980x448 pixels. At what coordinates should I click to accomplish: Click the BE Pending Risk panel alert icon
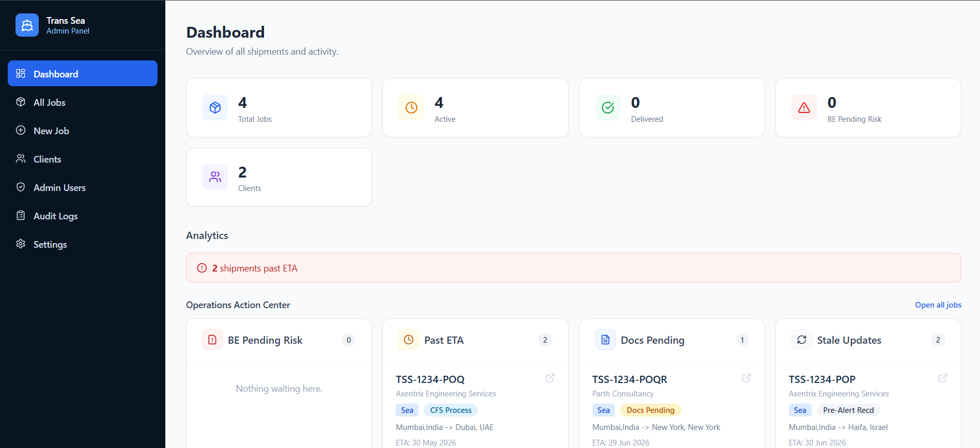tap(212, 340)
